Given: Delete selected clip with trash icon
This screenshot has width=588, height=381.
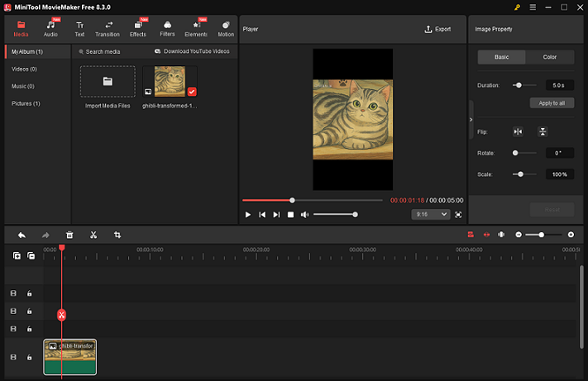Looking at the screenshot, I should click(69, 236).
